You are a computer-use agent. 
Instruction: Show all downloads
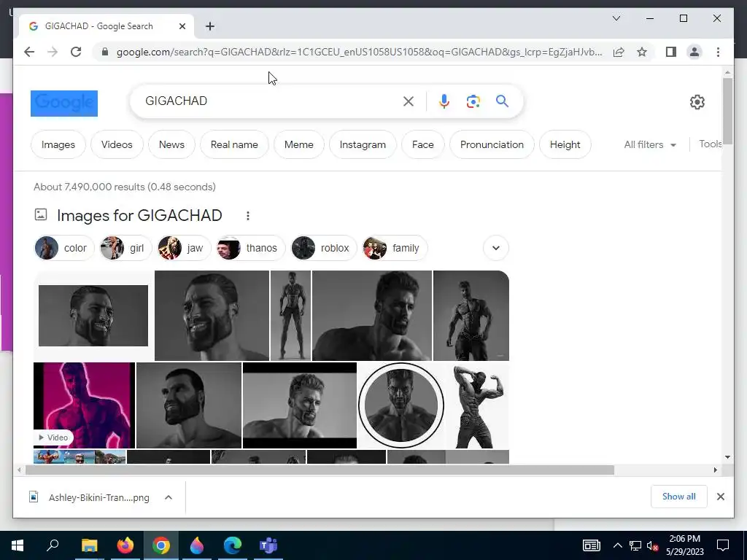[x=678, y=497]
